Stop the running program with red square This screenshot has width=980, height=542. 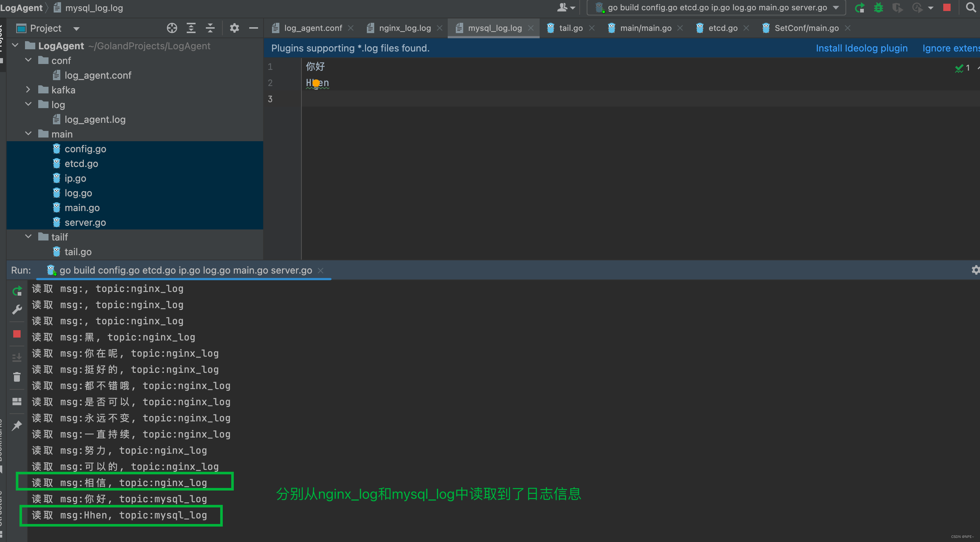click(947, 8)
